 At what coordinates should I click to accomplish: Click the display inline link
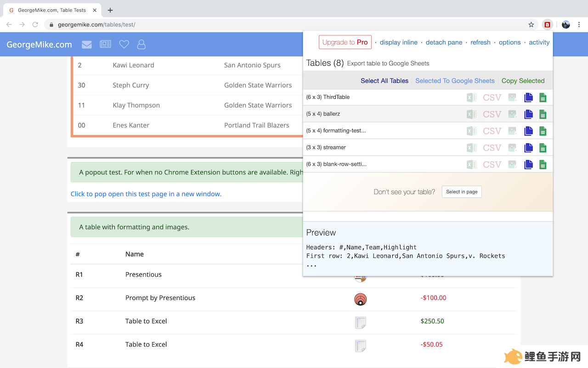click(x=399, y=42)
